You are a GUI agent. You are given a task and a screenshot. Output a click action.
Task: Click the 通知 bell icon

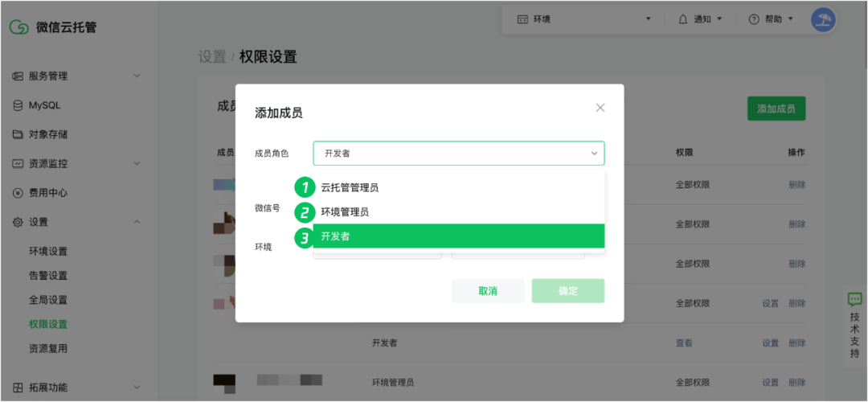[683, 19]
